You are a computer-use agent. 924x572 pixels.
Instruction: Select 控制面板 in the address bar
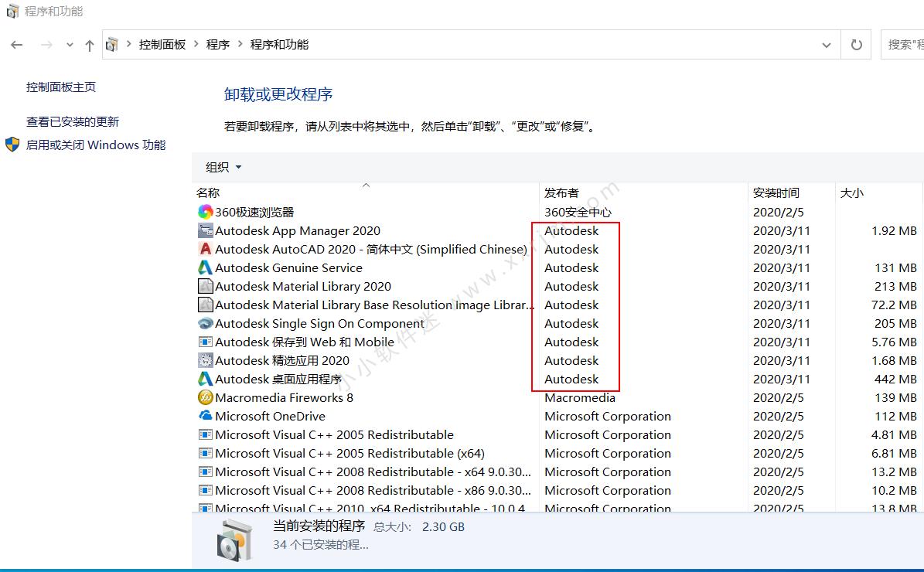(x=162, y=44)
